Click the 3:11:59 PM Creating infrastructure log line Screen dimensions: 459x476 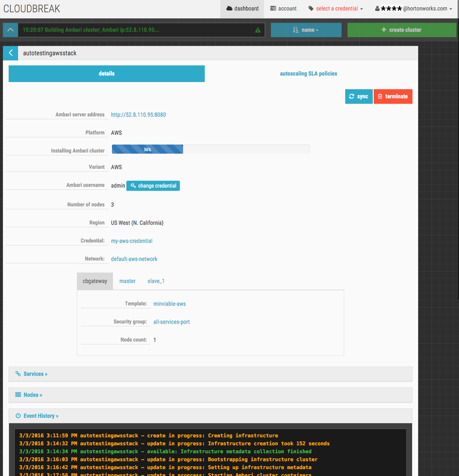pos(149,435)
